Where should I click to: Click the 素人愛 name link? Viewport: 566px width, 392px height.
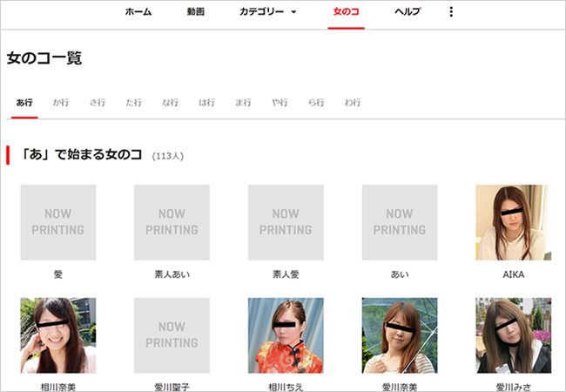coord(286,274)
